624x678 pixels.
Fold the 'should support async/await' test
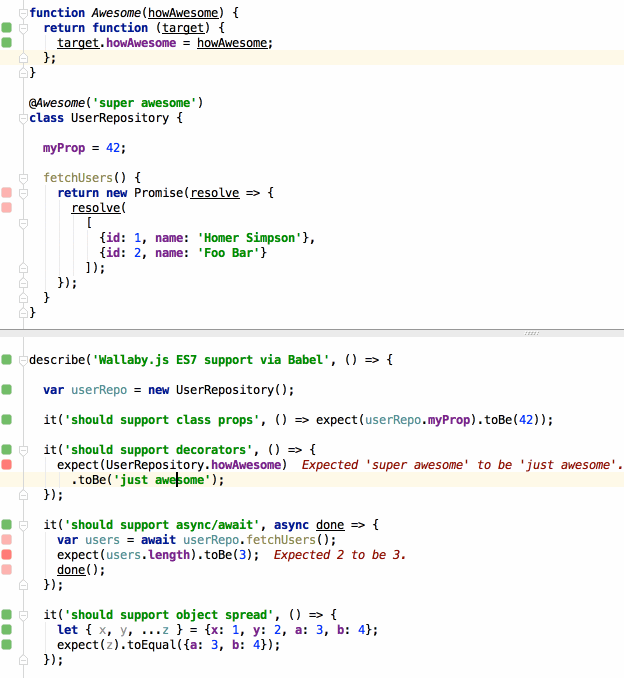point(24,525)
